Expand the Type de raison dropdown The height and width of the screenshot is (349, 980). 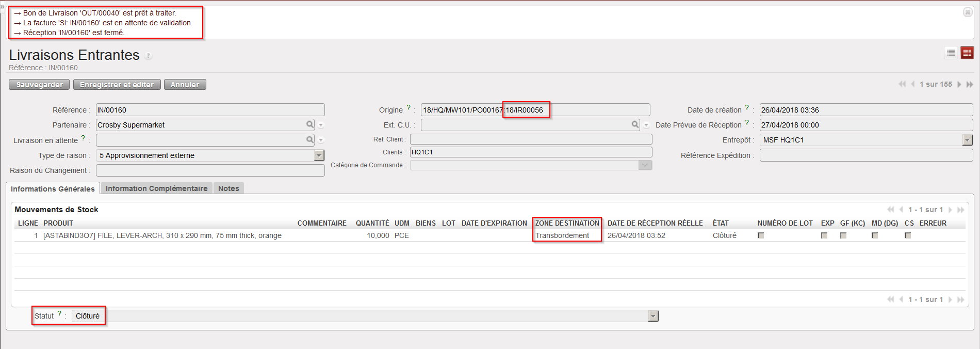[x=319, y=155]
